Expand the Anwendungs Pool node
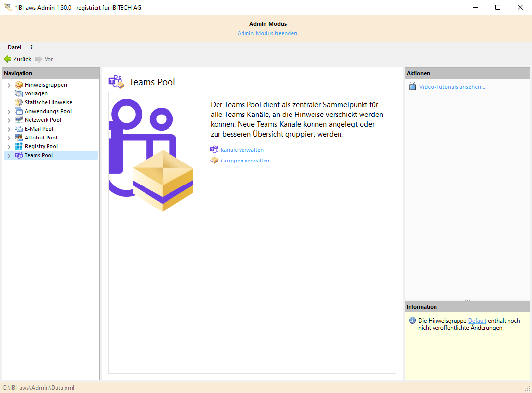The image size is (532, 393). 9,112
